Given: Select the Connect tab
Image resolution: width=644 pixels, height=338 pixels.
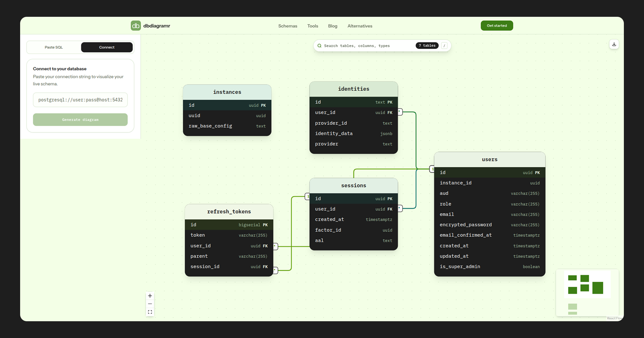Looking at the screenshot, I should coord(107,47).
